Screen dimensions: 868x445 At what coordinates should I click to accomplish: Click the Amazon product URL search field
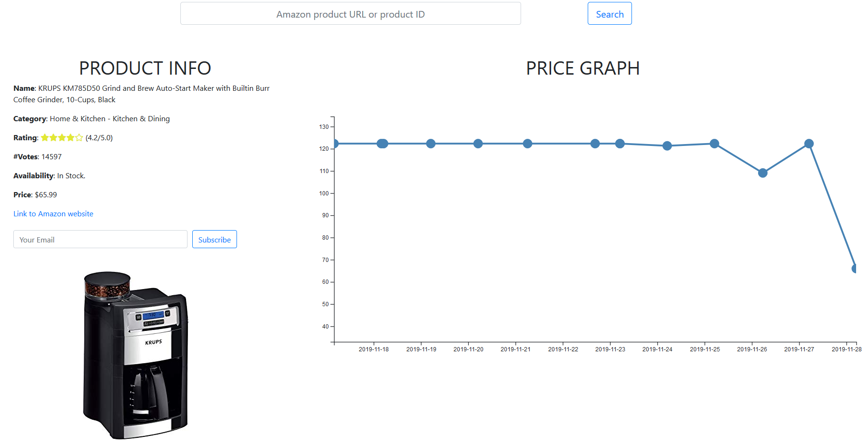350,14
